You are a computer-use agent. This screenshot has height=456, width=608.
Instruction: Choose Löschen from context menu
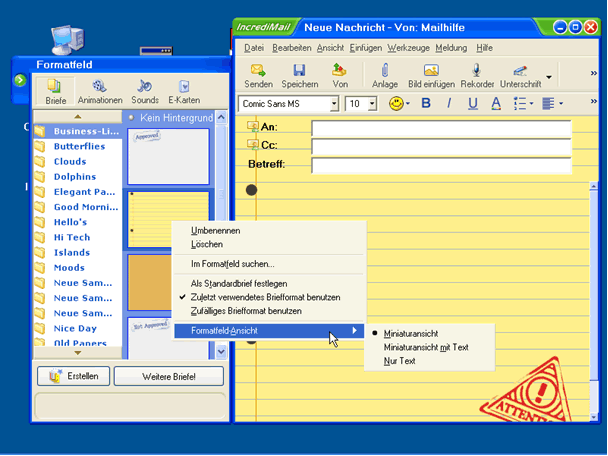tap(207, 244)
